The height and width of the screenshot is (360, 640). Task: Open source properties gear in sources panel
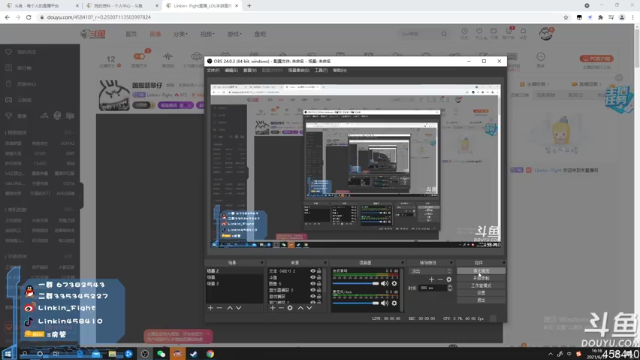[x=290, y=308]
